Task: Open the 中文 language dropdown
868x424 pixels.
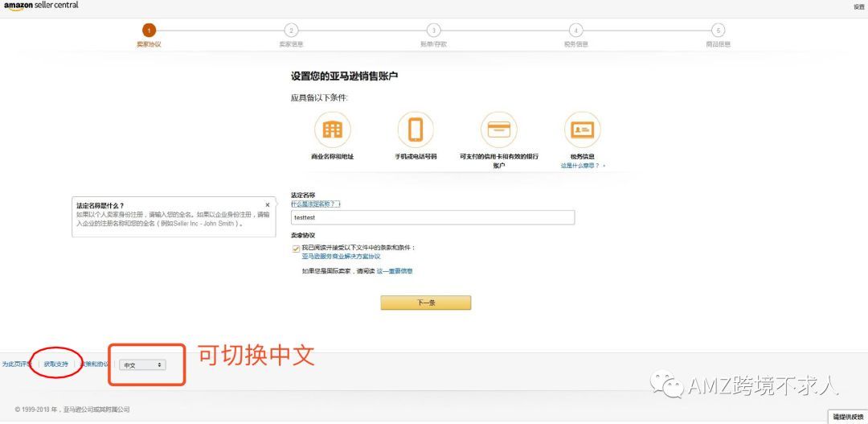Action: 142,365
